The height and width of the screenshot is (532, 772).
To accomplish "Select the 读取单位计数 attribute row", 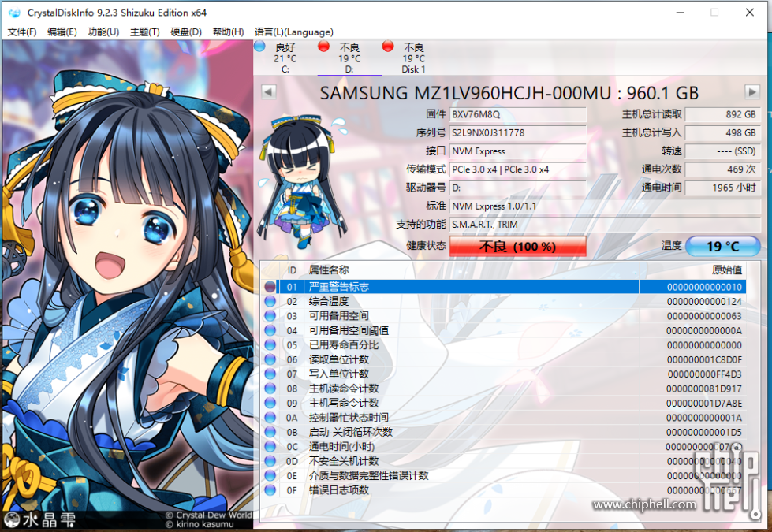I will (x=503, y=359).
